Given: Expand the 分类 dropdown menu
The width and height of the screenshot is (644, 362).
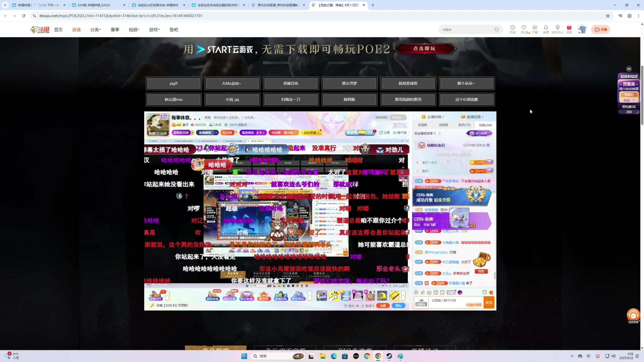Looking at the screenshot, I should [95, 30].
